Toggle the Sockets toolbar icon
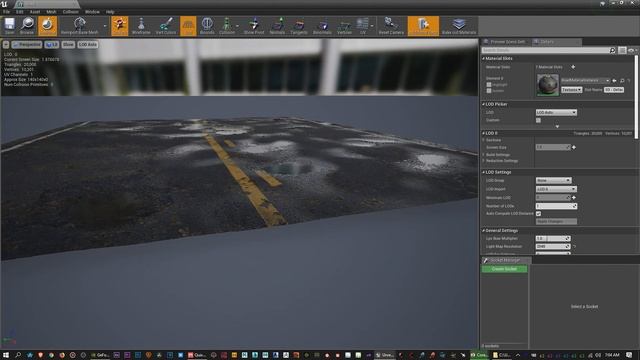Screen dimensions: 640x360 [x=120, y=26]
